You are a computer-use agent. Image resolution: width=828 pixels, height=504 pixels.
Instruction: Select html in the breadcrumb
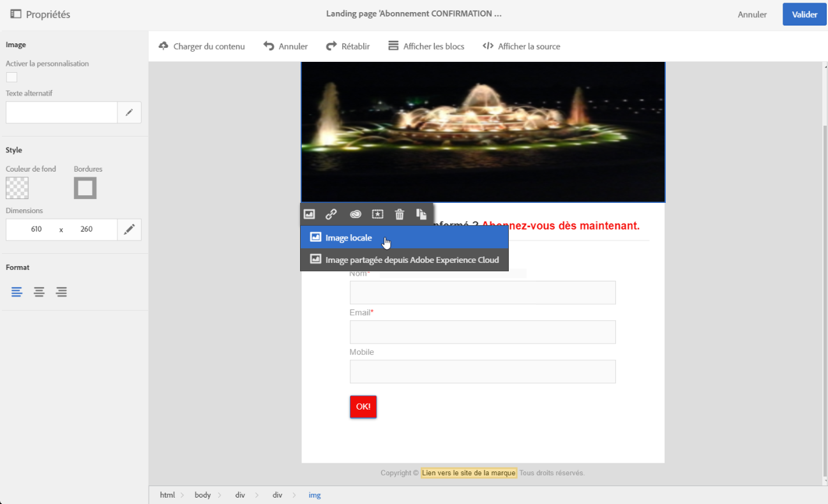167,495
